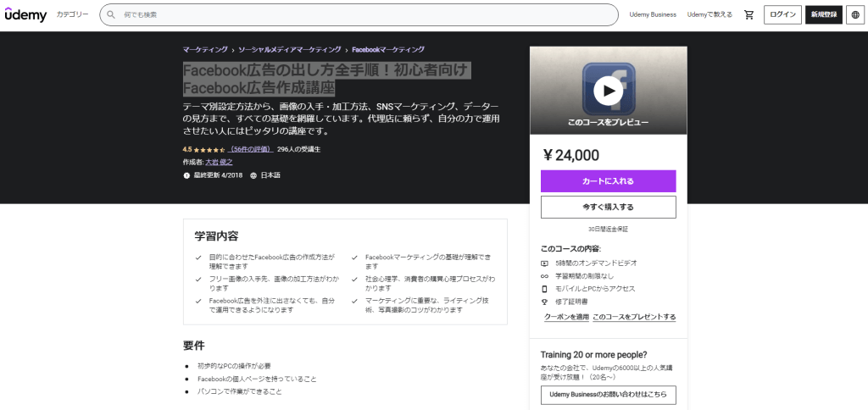Click the course preview thumbnail image
This screenshot has height=410, width=868.
pos(609,90)
